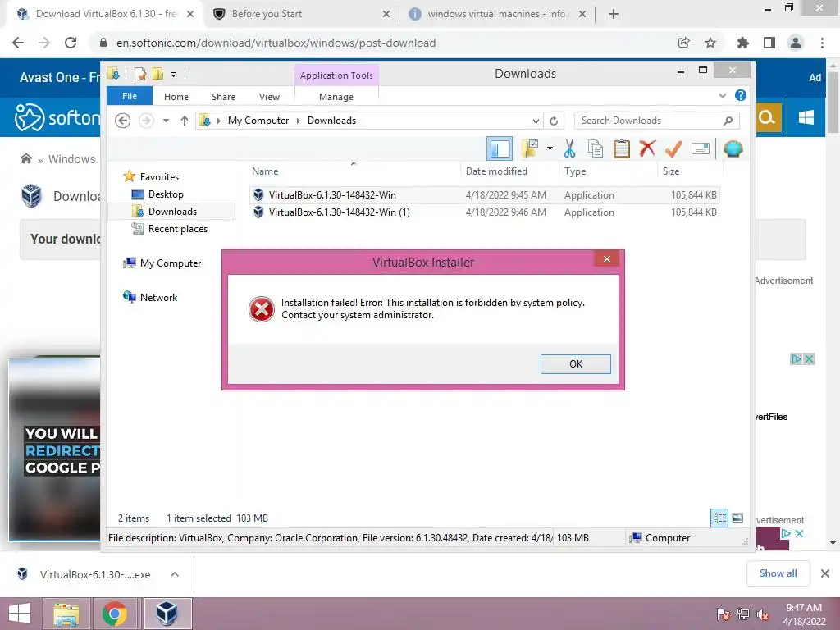Image resolution: width=840 pixels, height=630 pixels.
Task: Click the Copy icon in Downloads toolbar
Action: (x=596, y=148)
